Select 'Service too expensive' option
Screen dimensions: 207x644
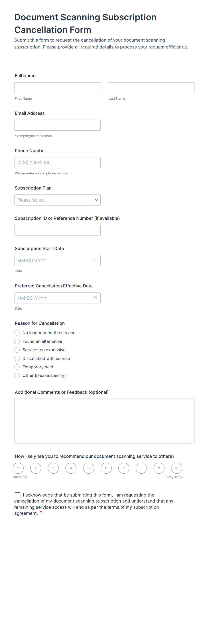(x=17, y=350)
